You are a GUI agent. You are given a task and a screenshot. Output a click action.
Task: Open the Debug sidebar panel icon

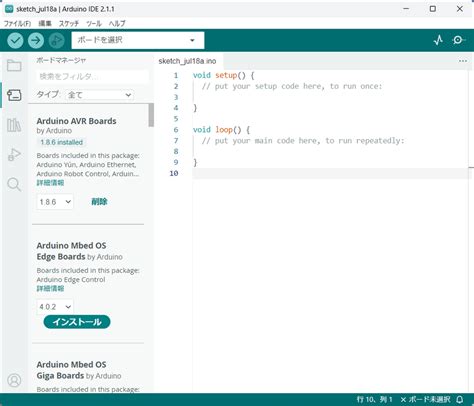coord(14,154)
